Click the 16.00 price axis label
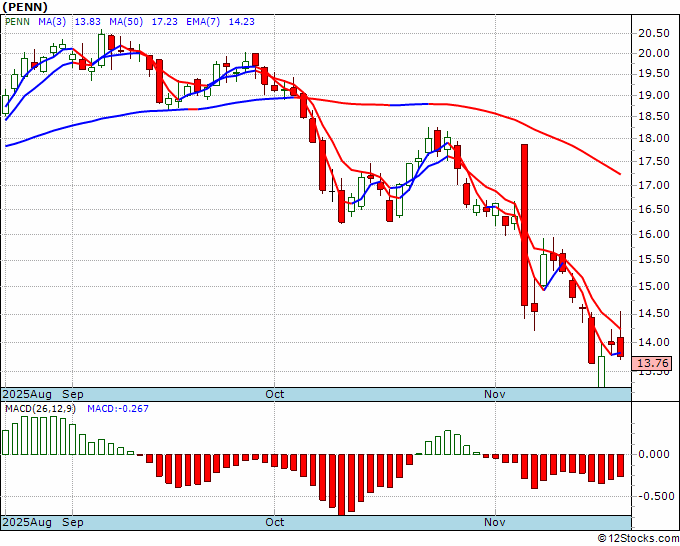The image size is (680, 546). (x=654, y=234)
